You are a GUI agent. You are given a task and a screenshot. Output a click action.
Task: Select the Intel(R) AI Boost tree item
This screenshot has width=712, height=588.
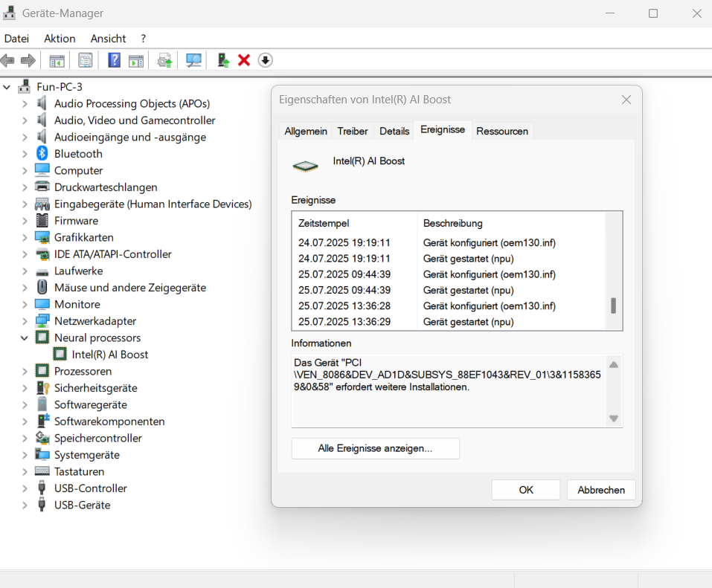click(110, 355)
